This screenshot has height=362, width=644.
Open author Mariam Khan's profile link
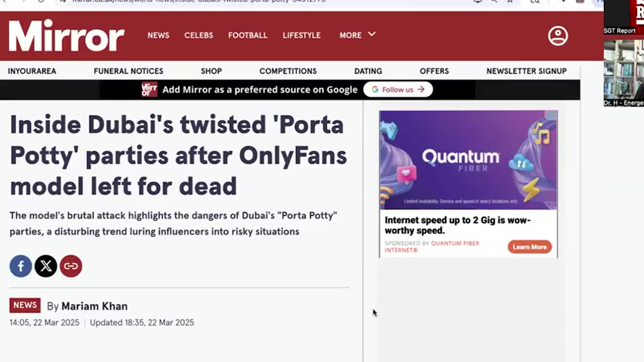tap(94, 306)
